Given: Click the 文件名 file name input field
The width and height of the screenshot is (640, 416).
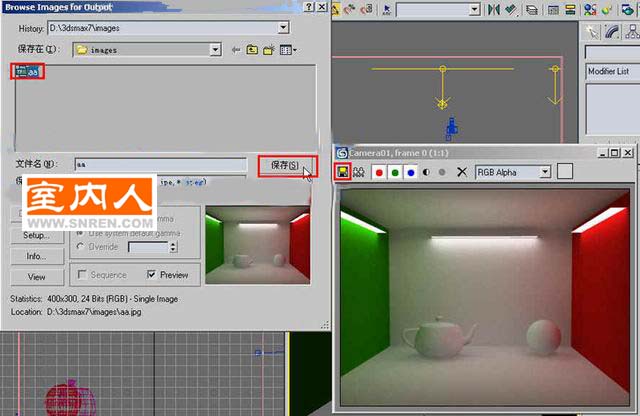Looking at the screenshot, I should [x=161, y=164].
